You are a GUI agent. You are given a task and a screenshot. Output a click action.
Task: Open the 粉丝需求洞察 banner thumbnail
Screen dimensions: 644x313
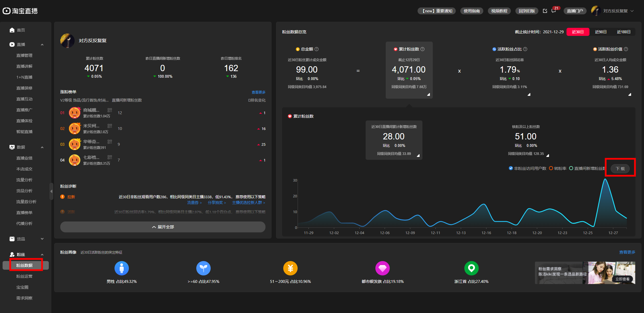(x=585, y=273)
